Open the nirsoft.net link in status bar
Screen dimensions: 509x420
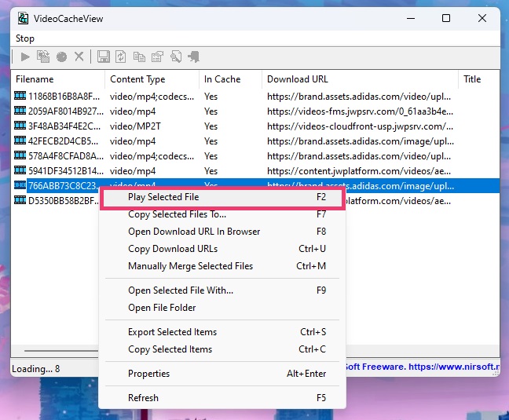point(454,367)
